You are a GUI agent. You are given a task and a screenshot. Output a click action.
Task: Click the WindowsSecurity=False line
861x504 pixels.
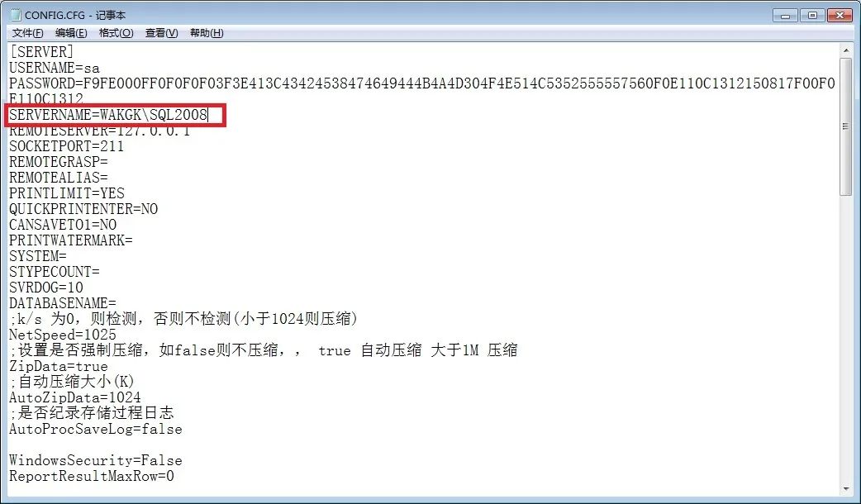pyautogui.click(x=96, y=461)
